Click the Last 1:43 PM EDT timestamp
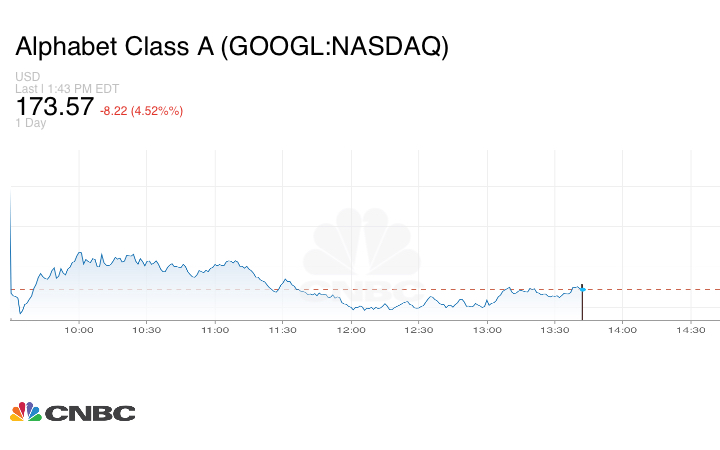This screenshot has height=450, width=720. click(66, 89)
